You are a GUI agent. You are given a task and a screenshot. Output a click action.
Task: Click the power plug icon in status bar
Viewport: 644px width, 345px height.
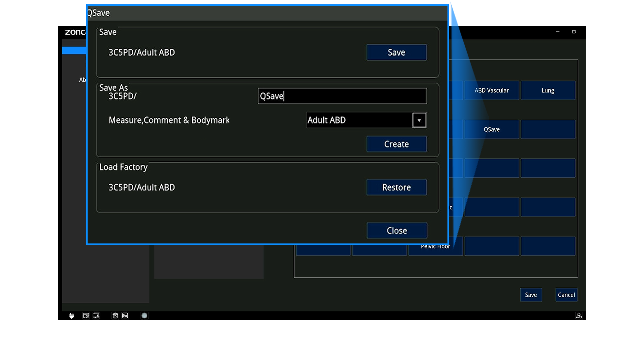71,316
